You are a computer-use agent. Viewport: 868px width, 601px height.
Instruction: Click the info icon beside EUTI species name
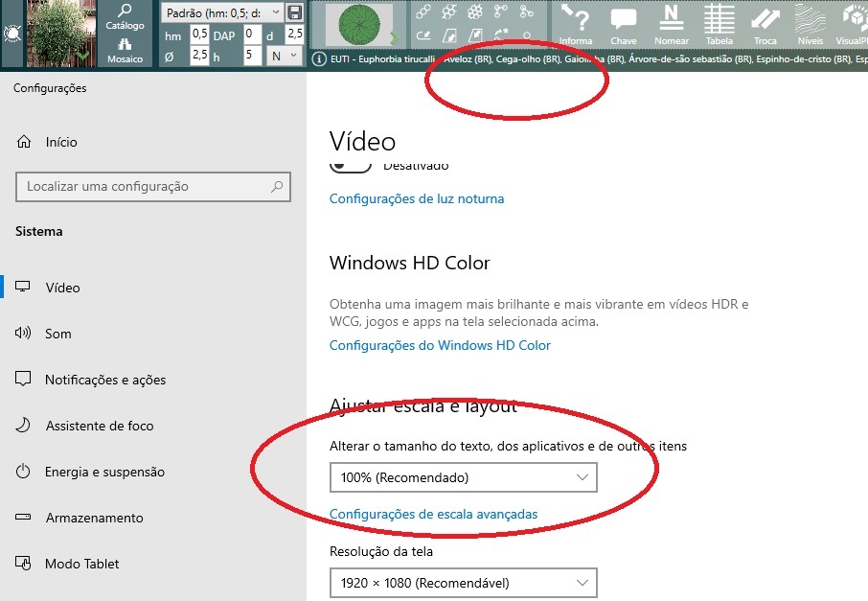[x=320, y=58]
